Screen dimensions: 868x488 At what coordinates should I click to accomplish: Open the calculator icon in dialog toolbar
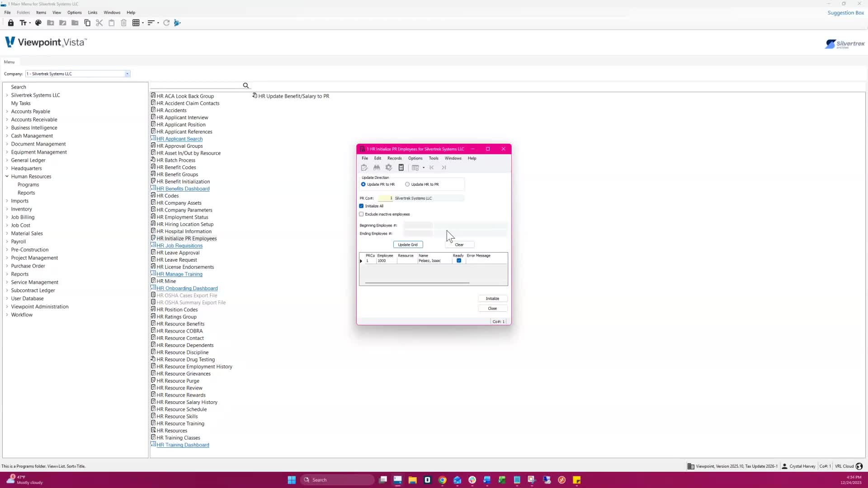(x=401, y=168)
